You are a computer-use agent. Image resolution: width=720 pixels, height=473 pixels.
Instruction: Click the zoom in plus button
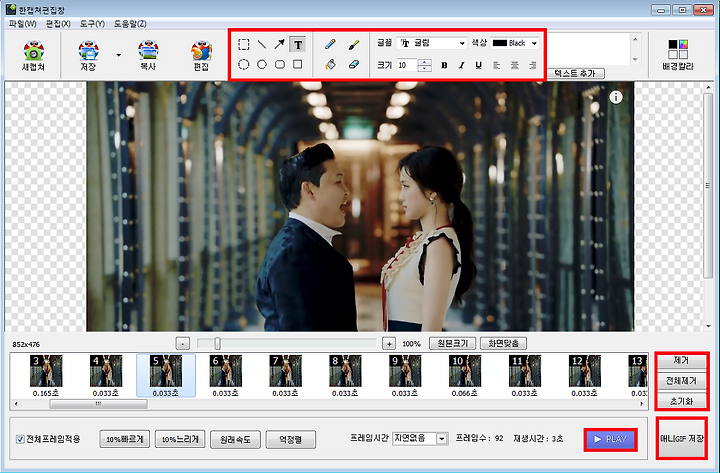click(389, 343)
